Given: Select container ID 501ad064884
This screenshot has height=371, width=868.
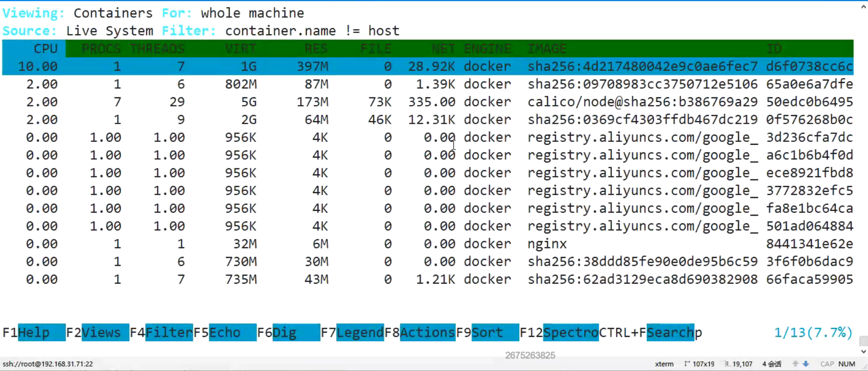Looking at the screenshot, I should point(809,226).
